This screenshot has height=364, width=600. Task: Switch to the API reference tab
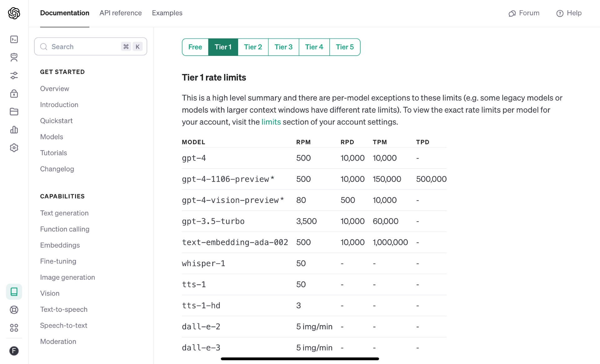[121, 13]
